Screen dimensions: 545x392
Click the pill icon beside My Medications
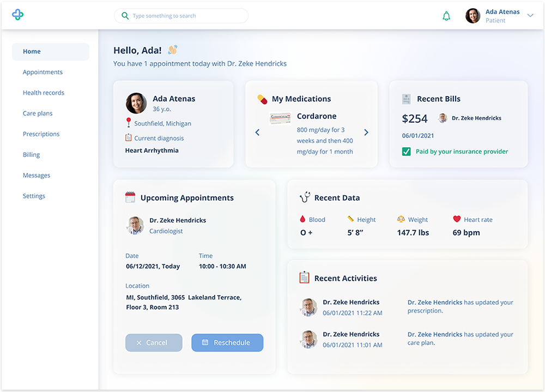click(261, 99)
